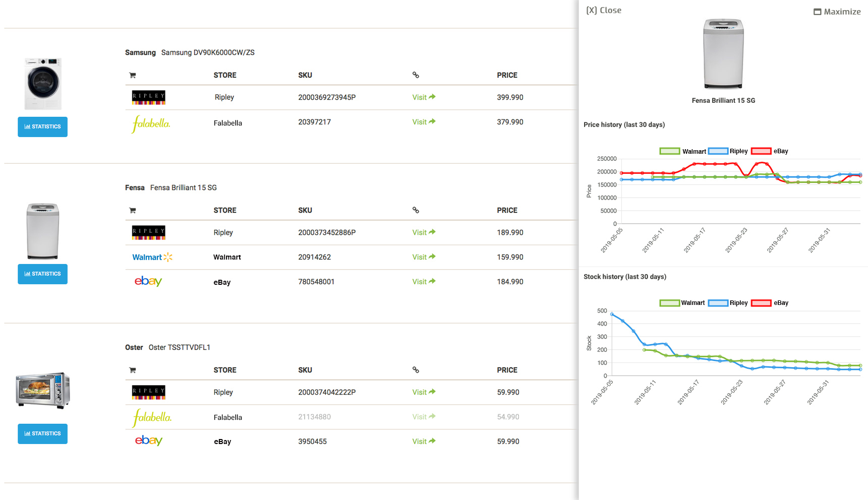Close the statistics side panel
This screenshot has width=868, height=500.
pos(603,10)
